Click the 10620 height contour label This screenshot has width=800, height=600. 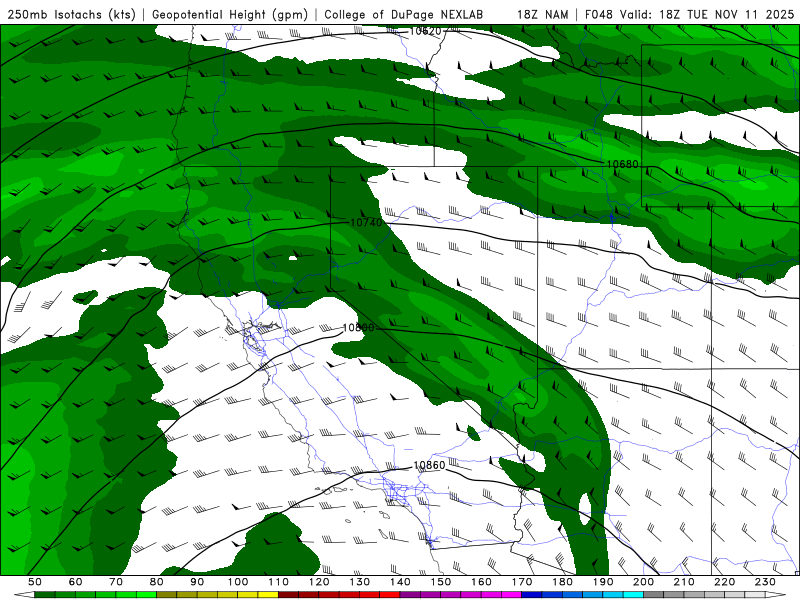pyautogui.click(x=426, y=31)
